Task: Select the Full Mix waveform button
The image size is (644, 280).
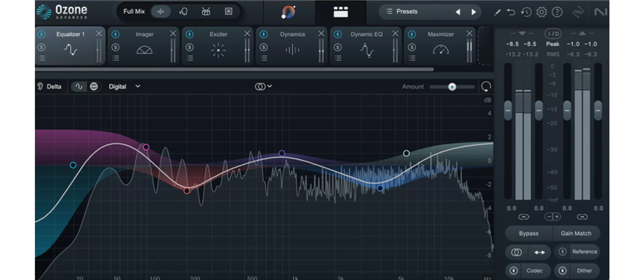Action: click(x=161, y=12)
